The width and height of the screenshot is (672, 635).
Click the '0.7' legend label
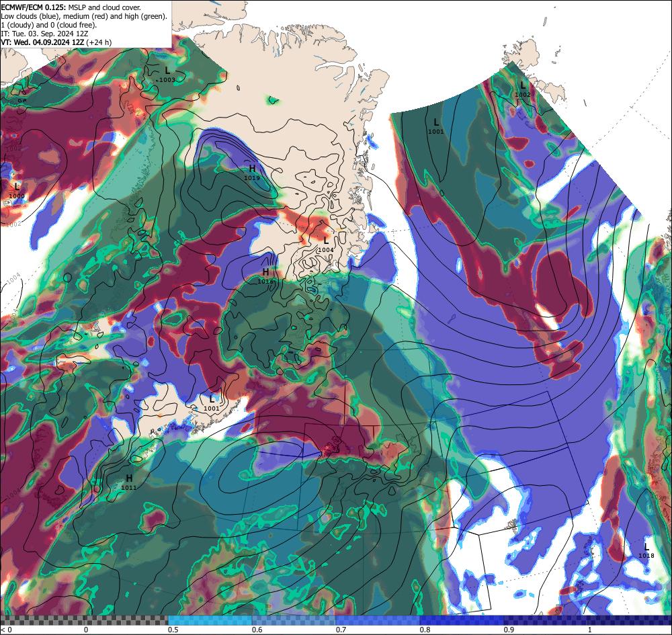(341, 630)
